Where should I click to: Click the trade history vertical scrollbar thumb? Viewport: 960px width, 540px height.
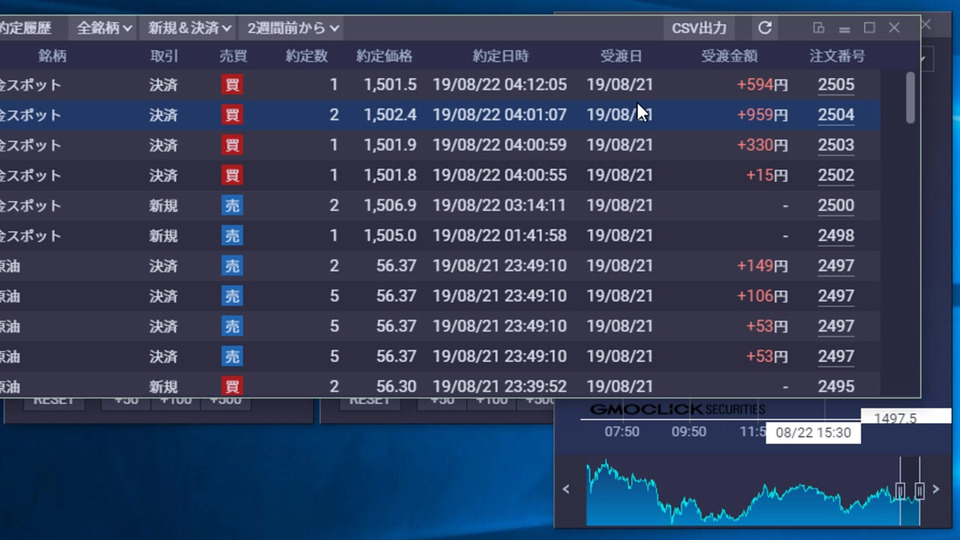[910, 98]
